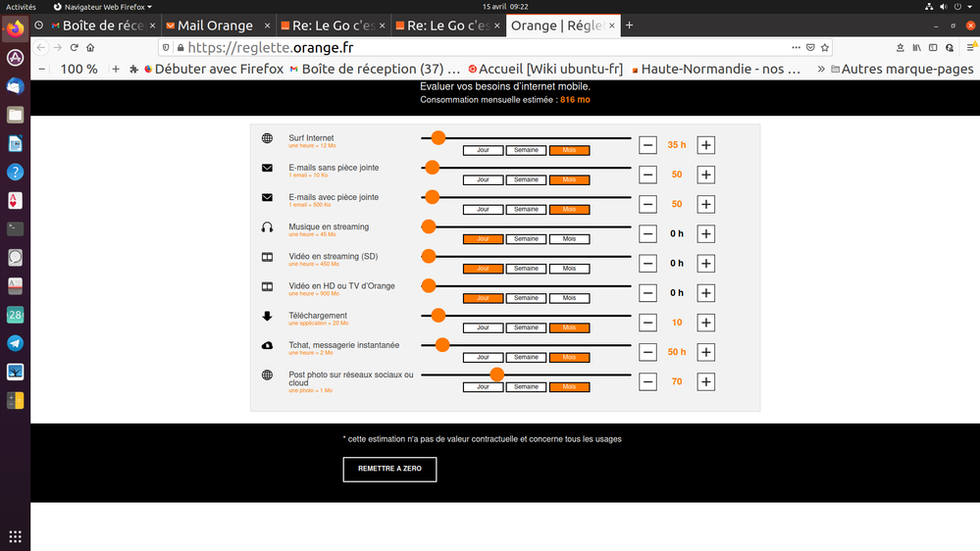
Task: Go to Firefox home page
Action: tap(90, 47)
